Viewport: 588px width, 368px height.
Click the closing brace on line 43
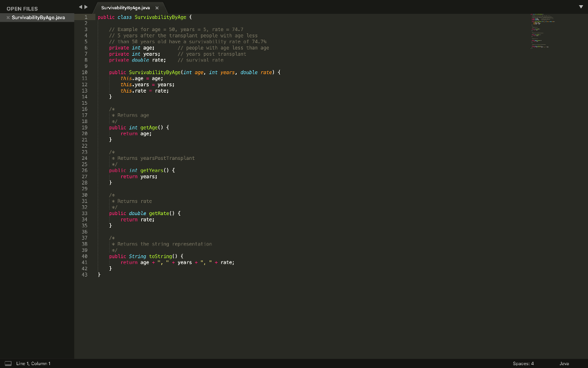[x=99, y=275]
